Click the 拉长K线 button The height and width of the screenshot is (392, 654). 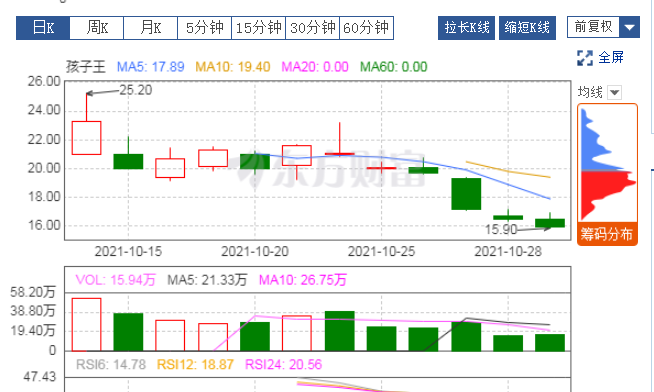coord(466,28)
